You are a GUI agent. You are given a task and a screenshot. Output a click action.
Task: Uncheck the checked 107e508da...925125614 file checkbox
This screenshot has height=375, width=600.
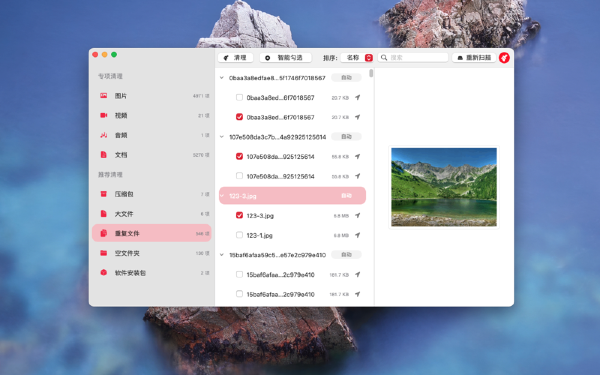pos(239,156)
